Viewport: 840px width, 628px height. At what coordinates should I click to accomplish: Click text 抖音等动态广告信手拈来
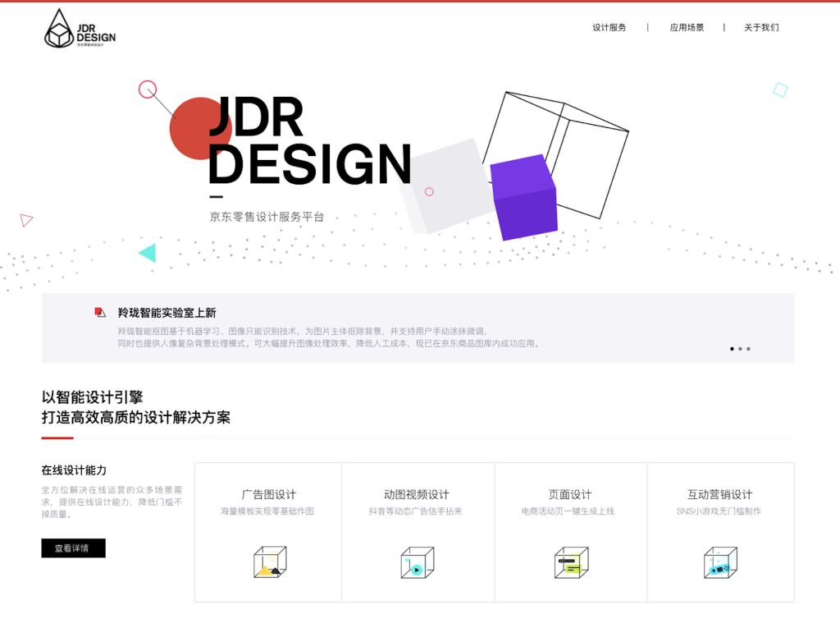tap(415, 511)
